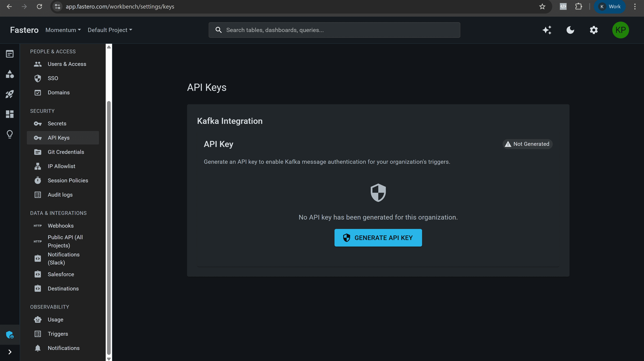Click the Generate API Key button

[x=378, y=238]
